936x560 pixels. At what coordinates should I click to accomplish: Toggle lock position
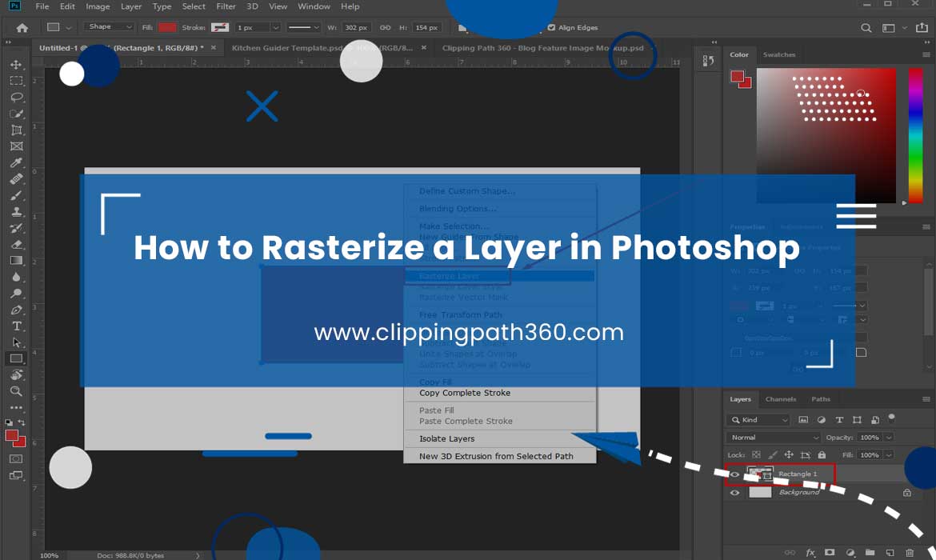(x=789, y=455)
